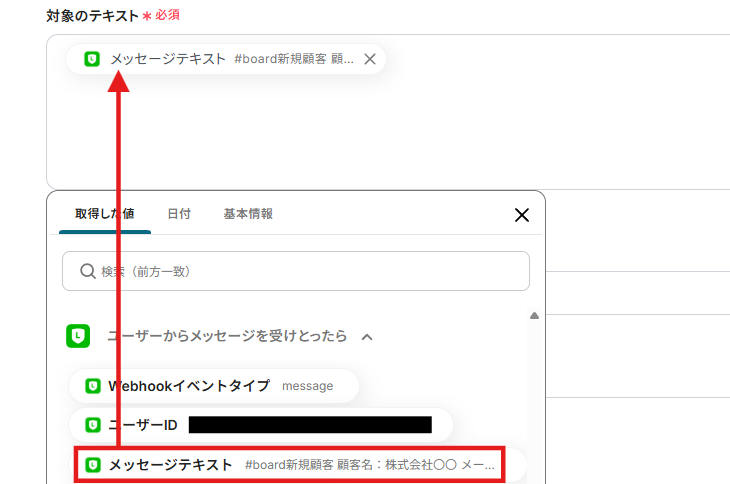
Task: Click the LINE icon in selected chip
Action: pyautogui.click(x=92, y=59)
